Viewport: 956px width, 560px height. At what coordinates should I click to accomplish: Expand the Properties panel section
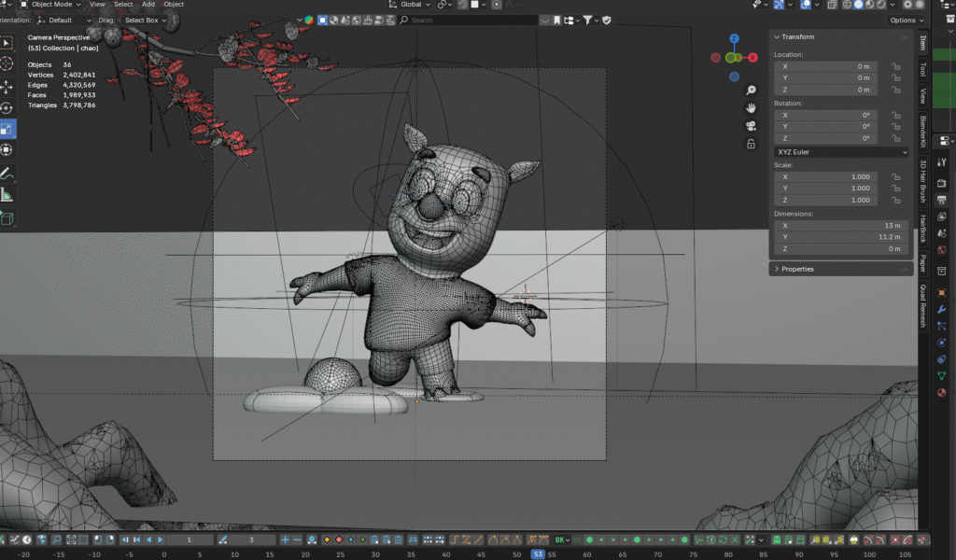coord(797,269)
